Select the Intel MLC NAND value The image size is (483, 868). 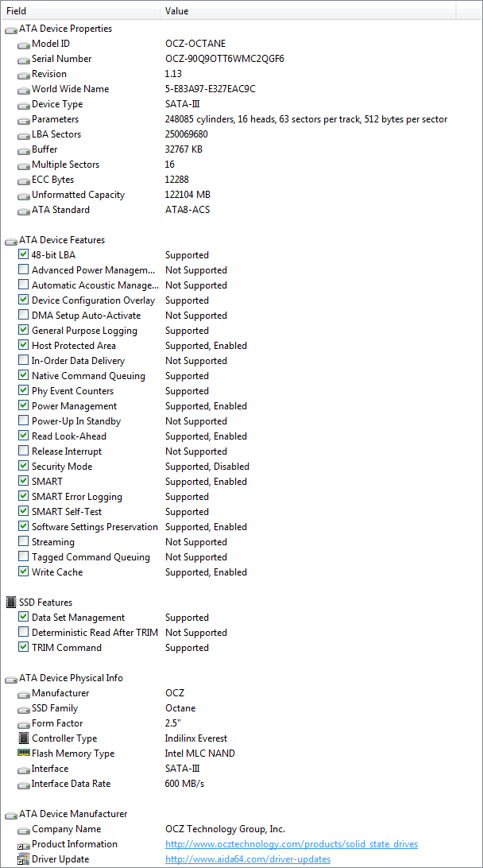tap(199, 754)
